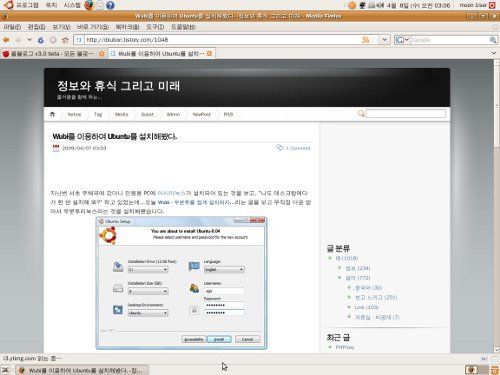Click the trash icon in bottom panel
Image resolution: width=500 pixels, height=375 pixels.
pos(495,370)
